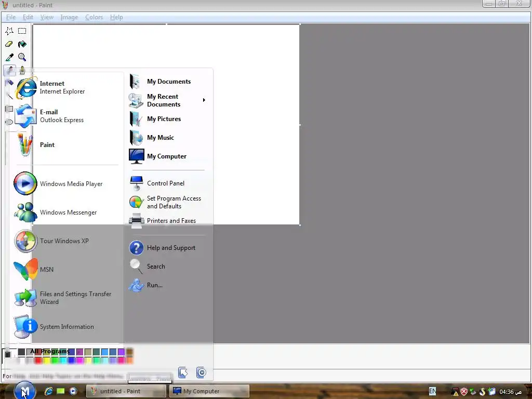
Task: Select the rectangular Select tool
Action: coord(22,31)
